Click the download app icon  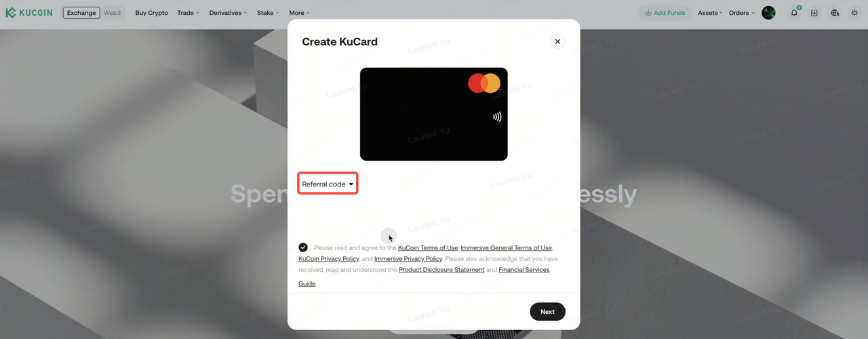pos(814,13)
